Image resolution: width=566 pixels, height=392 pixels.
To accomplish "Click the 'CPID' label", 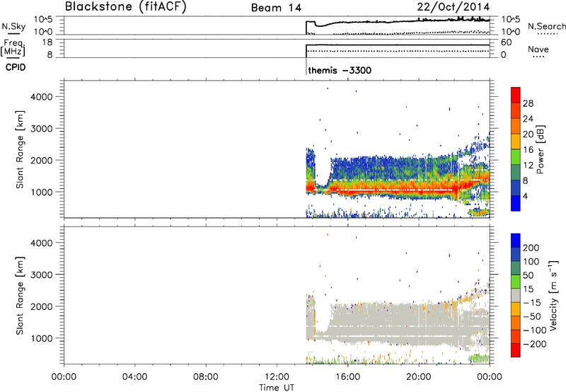I will [16, 67].
